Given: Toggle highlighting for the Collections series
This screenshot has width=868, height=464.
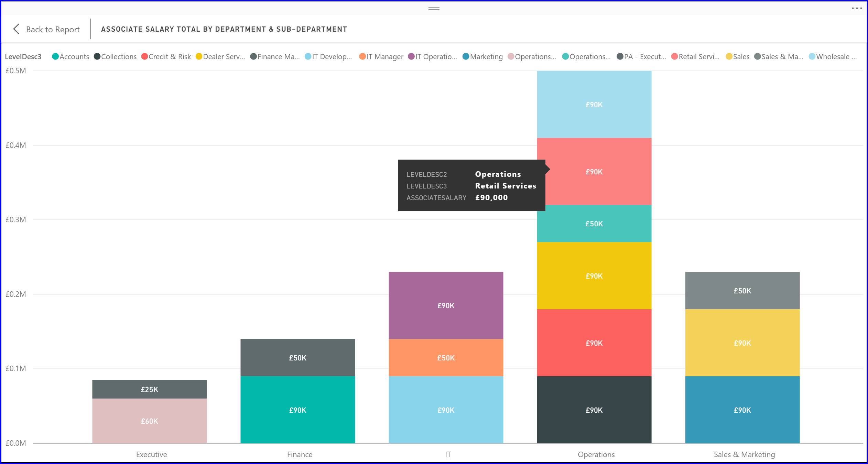Looking at the screenshot, I should point(97,56).
